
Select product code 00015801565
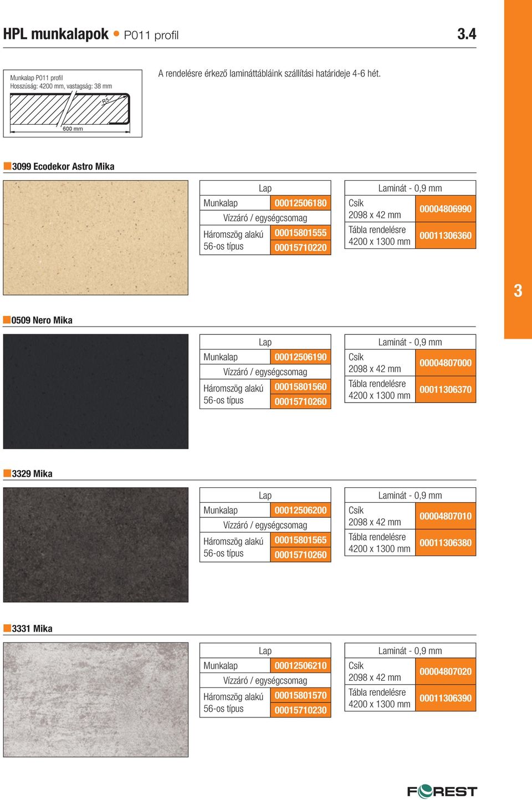(300, 540)
